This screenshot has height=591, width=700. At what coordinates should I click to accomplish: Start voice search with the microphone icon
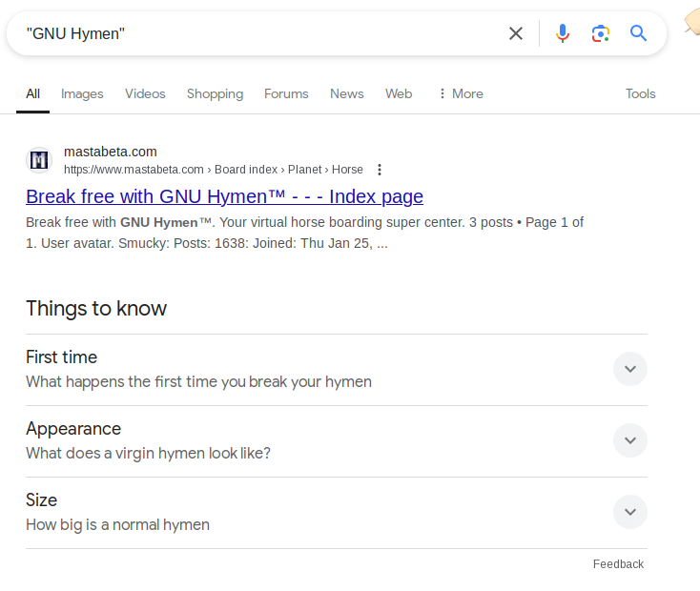[x=563, y=33]
